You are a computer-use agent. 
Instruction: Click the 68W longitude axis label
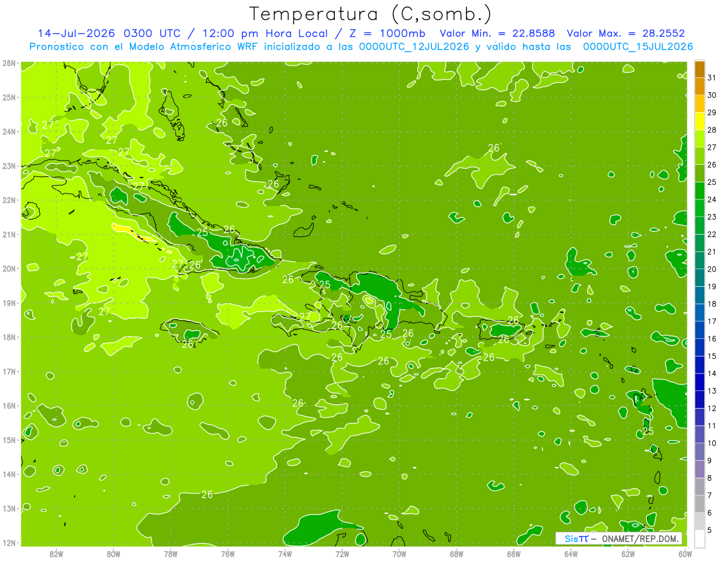(x=457, y=554)
